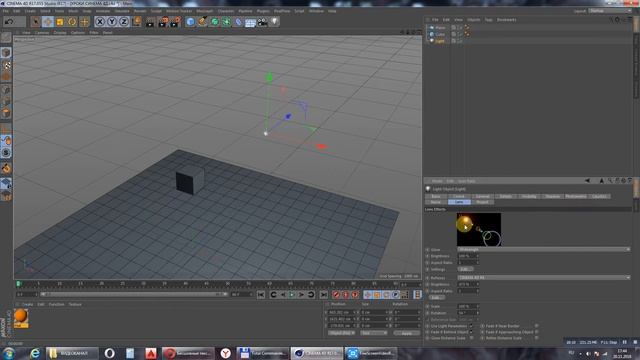640x360 pixels.
Task: Click the coordinate system icon
Action: [137, 22]
